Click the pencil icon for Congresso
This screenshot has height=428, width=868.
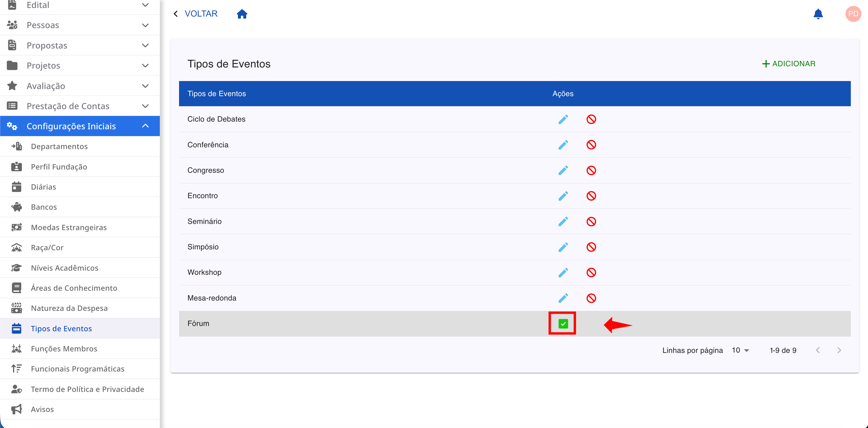563,170
